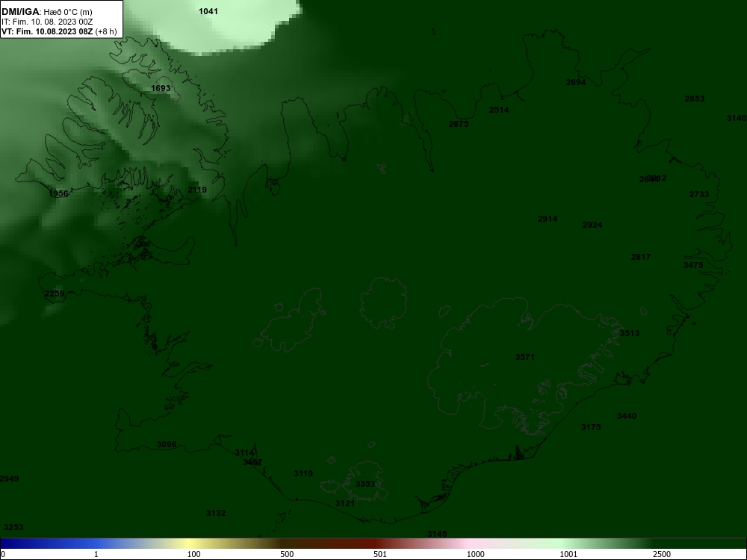The height and width of the screenshot is (560, 747).
Task: Select the 1000 legend tick label
Action: coord(475,554)
